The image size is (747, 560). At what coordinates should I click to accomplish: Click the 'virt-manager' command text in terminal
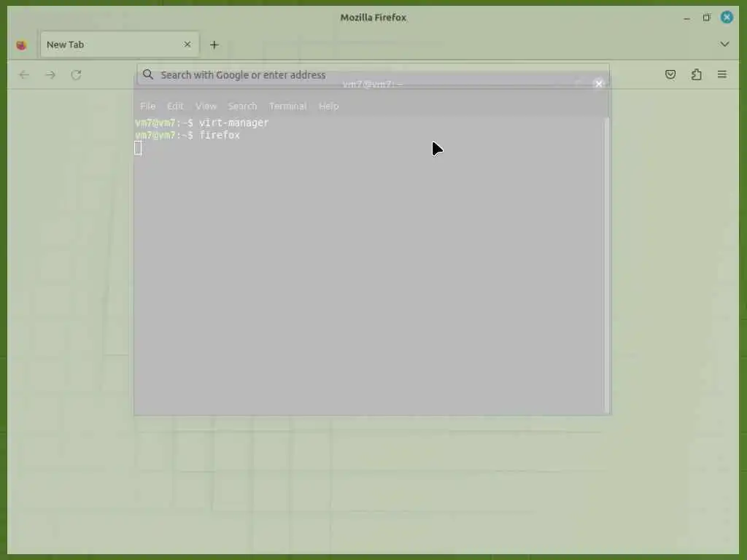point(234,122)
